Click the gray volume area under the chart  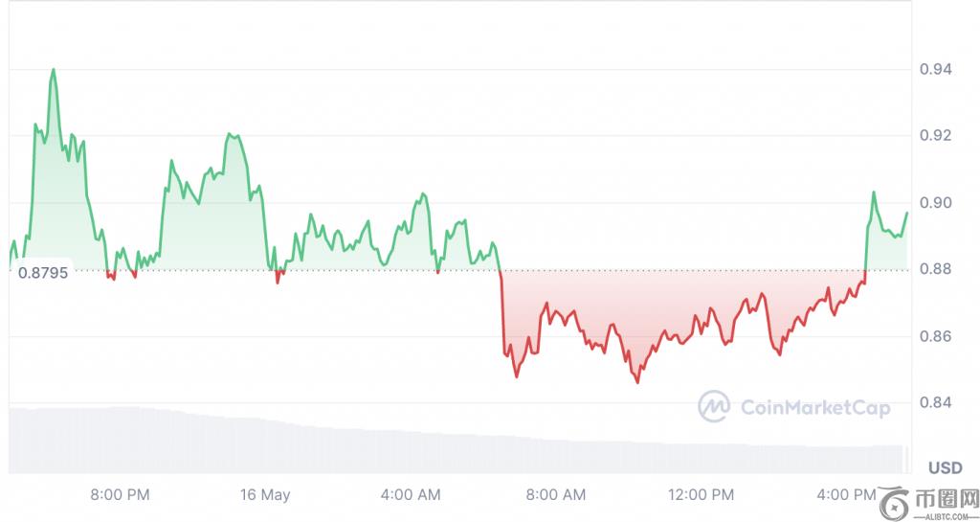(383, 452)
